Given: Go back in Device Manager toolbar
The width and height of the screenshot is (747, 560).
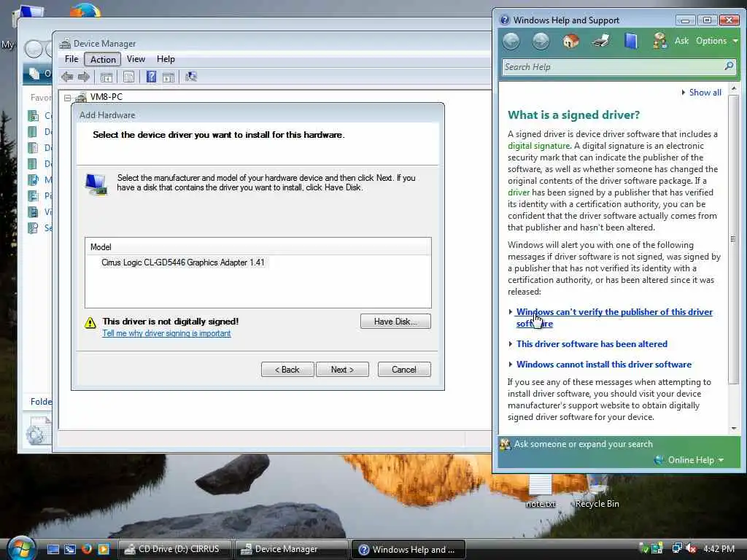Looking at the screenshot, I should (67, 77).
